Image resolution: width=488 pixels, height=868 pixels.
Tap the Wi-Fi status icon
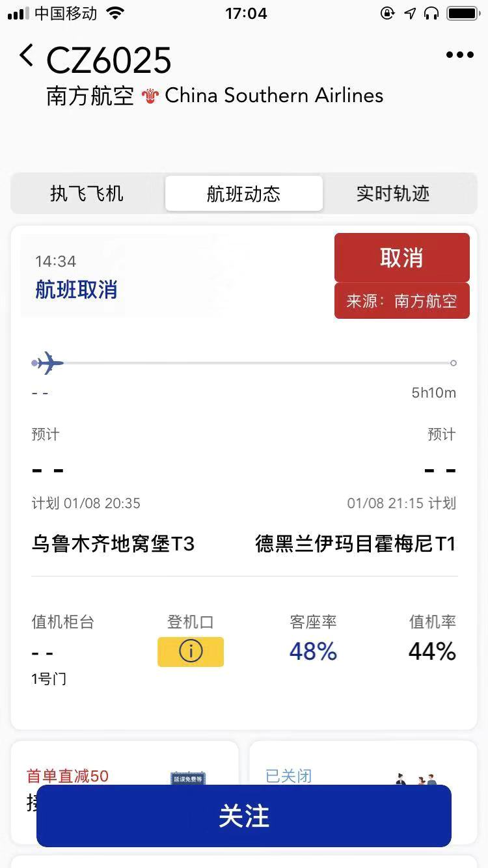(x=115, y=13)
